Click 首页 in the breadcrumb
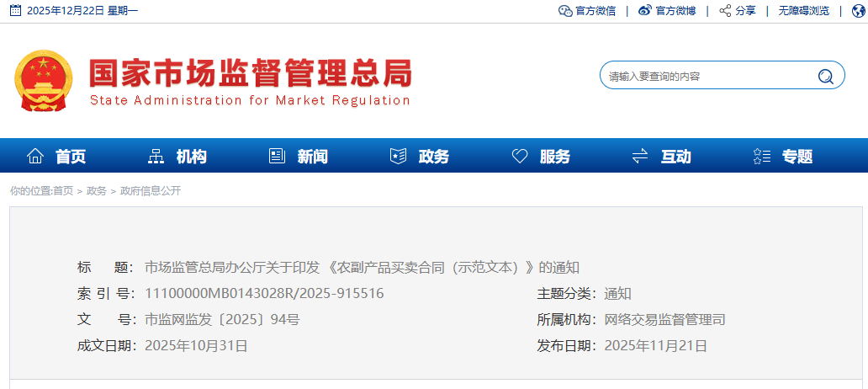The height and width of the screenshot is (389, 868). tap(63, 191)
